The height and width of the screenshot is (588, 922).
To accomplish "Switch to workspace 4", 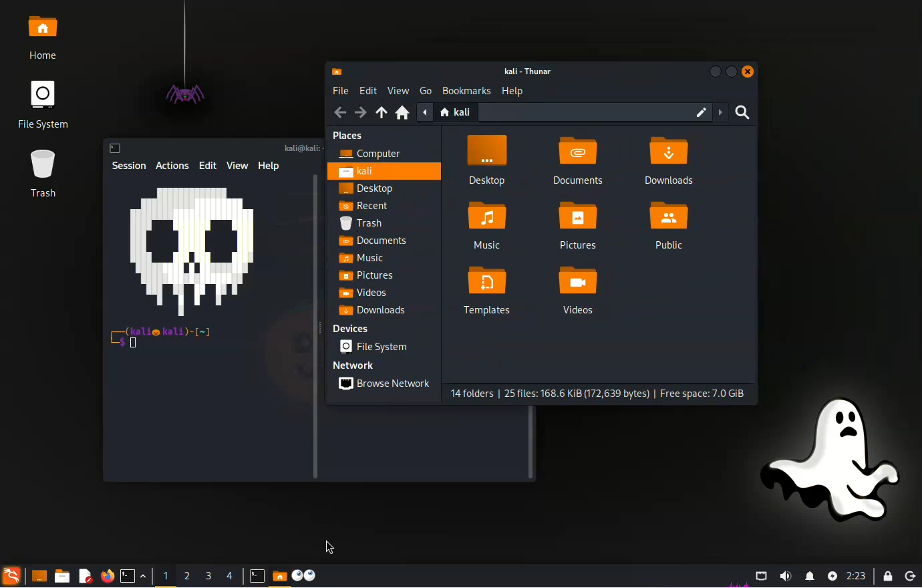I will coord(230,576).
